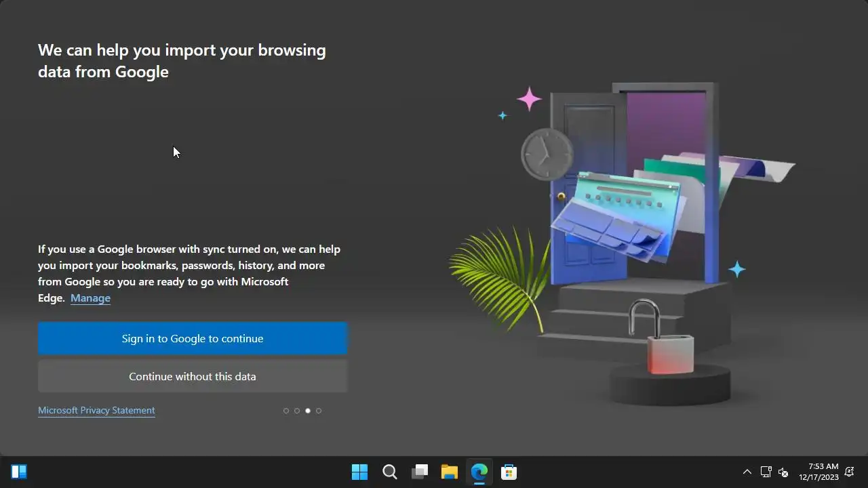Image resolution: width=868 pixels, height=488 pixels.
Task: Open taskbar Search
Action: [390, 472]
